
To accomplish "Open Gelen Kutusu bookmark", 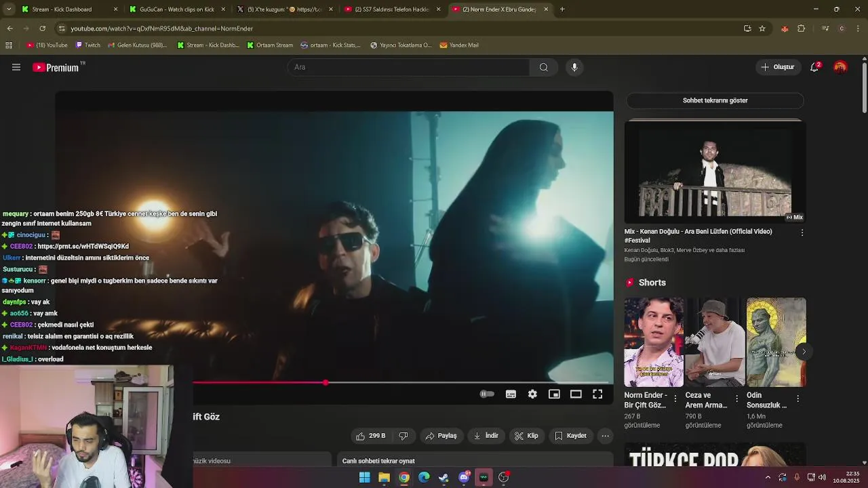I will pos(136,45).
